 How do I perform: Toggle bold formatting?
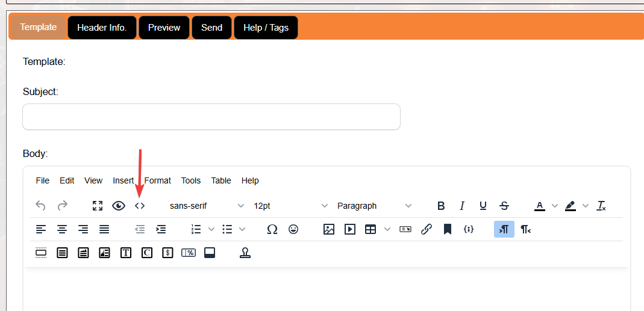(x=441, y=206)
